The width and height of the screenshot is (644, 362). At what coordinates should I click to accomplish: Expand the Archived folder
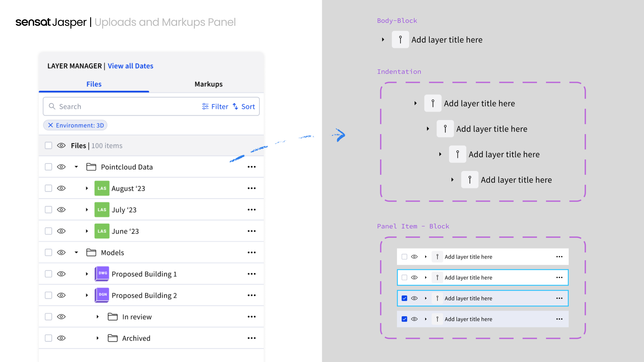click(x=97, y=338)
